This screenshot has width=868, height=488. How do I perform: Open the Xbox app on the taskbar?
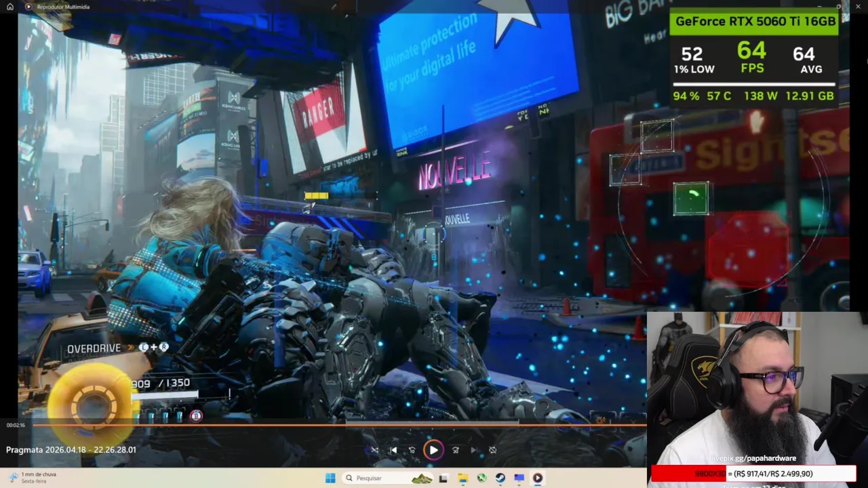(481, 478)
